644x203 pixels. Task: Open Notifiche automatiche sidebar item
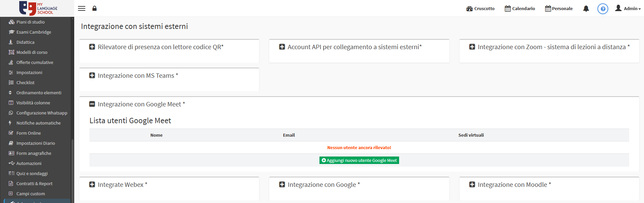tap(38, 123)
